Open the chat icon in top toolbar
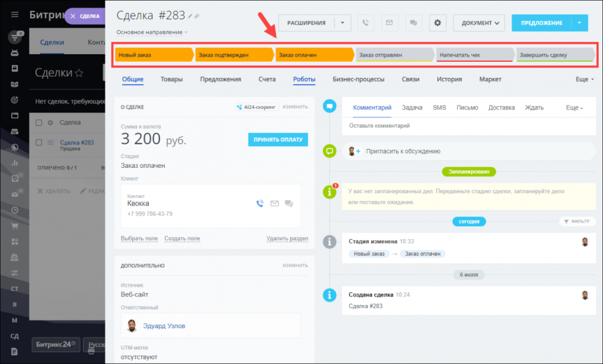 (413, 23)
